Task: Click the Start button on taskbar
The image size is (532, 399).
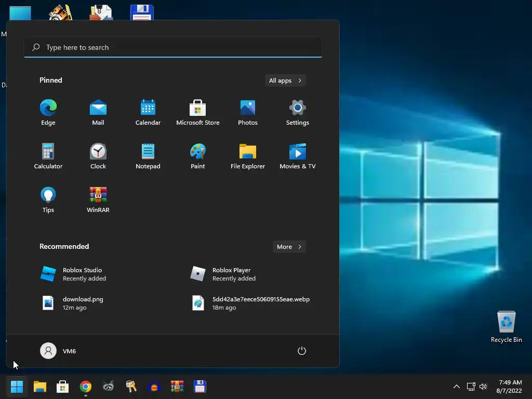Action: pos(17,387)
